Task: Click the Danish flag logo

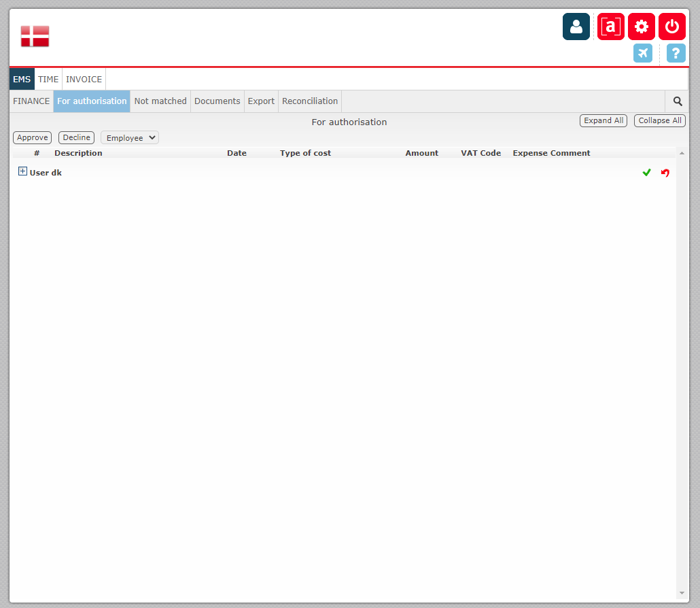Action: click(35, 36)
